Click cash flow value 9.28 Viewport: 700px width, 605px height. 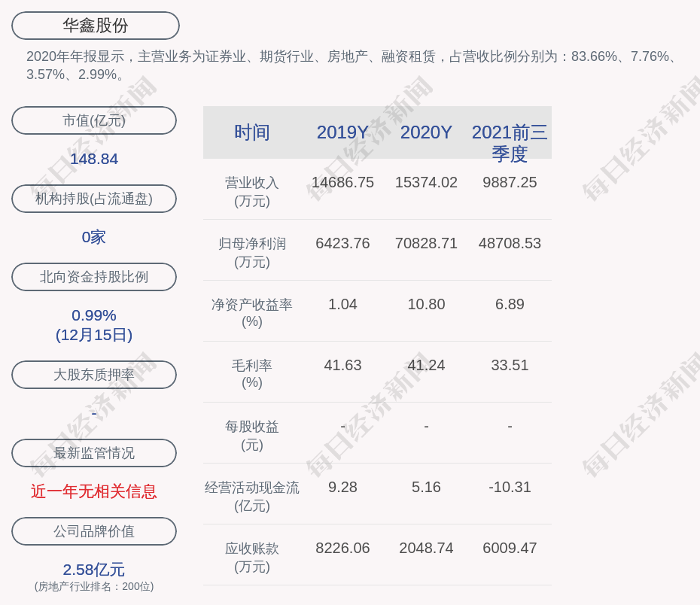click(x=342, y=487)
